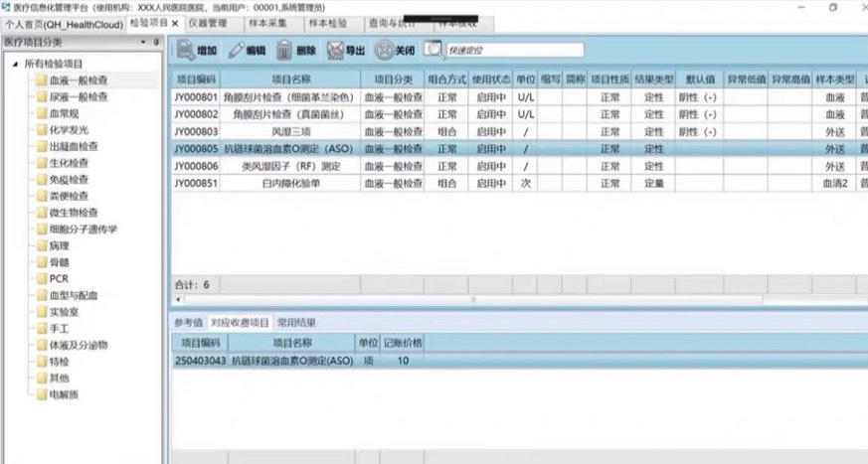Select 尿液一般检查 folder icon

click(42, 96)
